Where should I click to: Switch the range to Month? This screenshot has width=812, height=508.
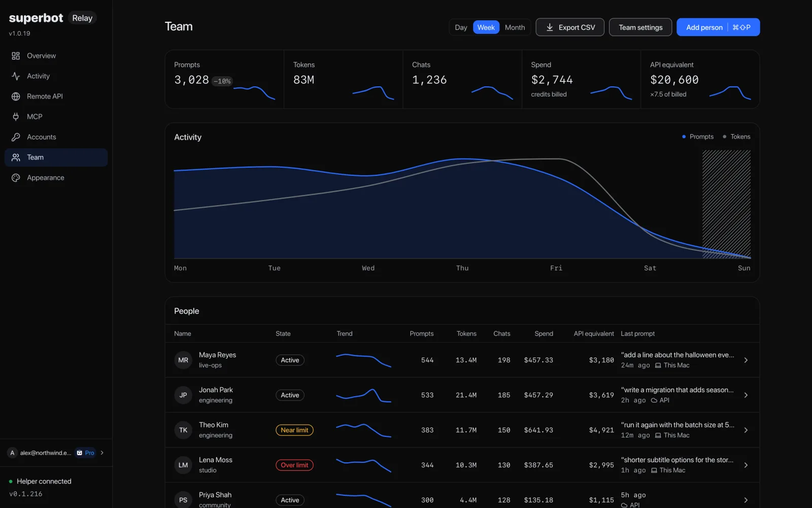coord(515,27)
